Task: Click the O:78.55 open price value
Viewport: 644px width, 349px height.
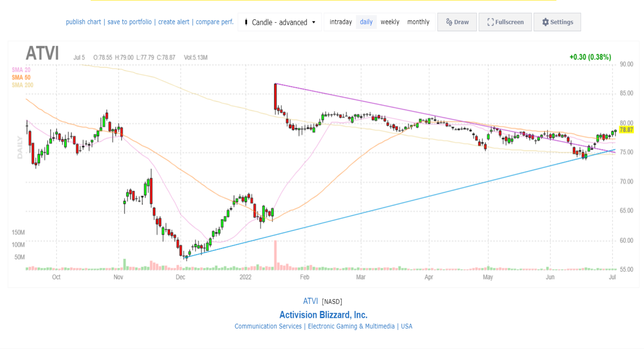Action: (103, 57)
